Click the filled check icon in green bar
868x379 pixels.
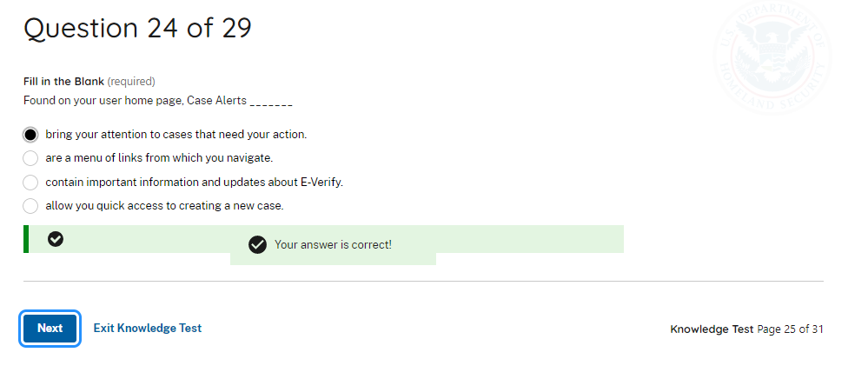(x=56, y=239)
